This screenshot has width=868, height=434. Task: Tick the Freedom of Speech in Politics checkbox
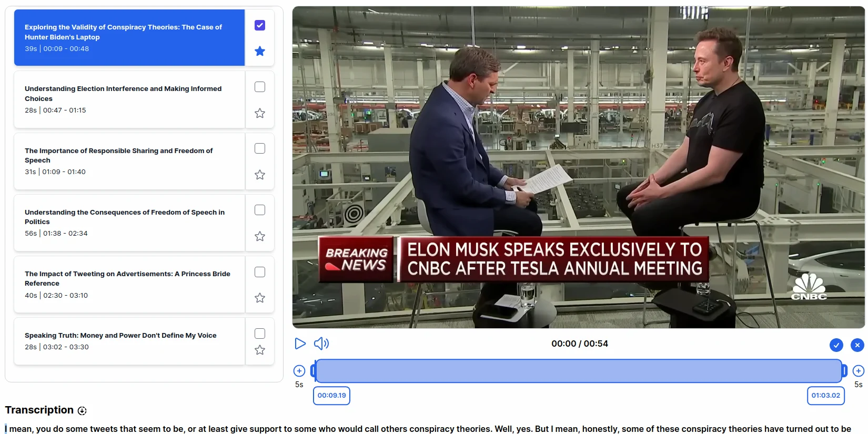tap(260, 210)
